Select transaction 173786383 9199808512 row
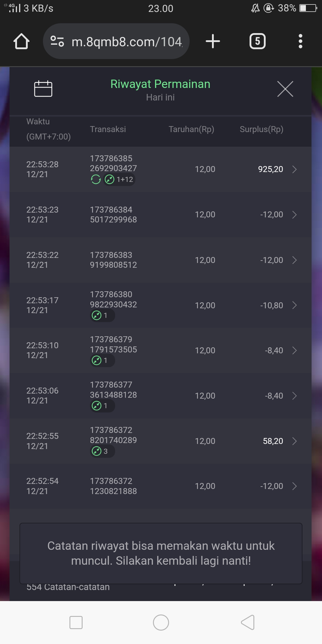Viewport: 322px width, 644px height. (x=113, y=260)
